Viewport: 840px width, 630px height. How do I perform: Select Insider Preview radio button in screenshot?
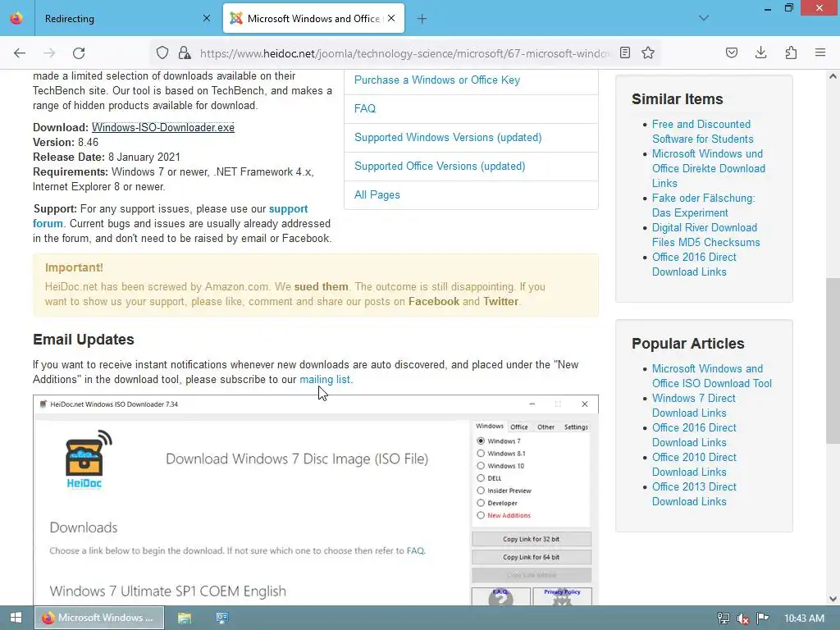click(481, 491)
